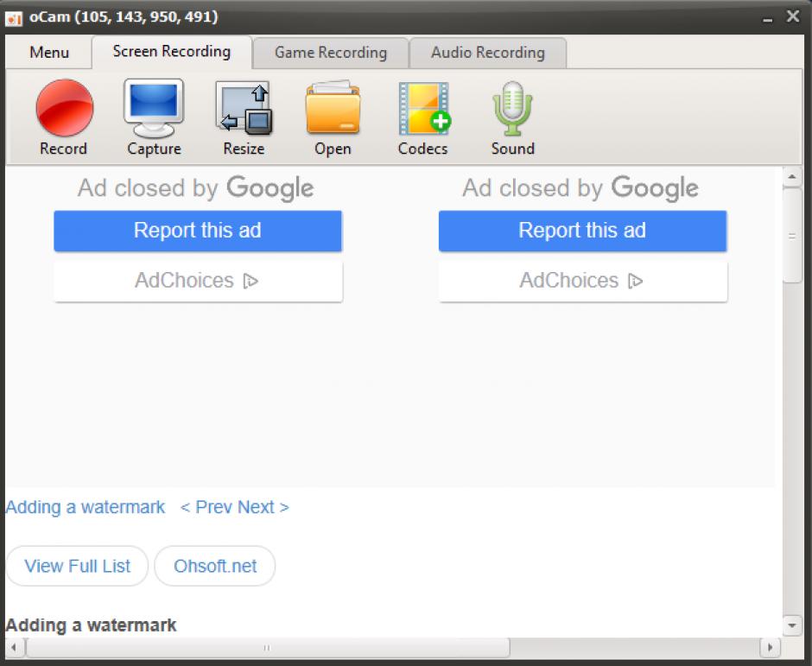Click AdChoices icon in the right ad panel

636,281
